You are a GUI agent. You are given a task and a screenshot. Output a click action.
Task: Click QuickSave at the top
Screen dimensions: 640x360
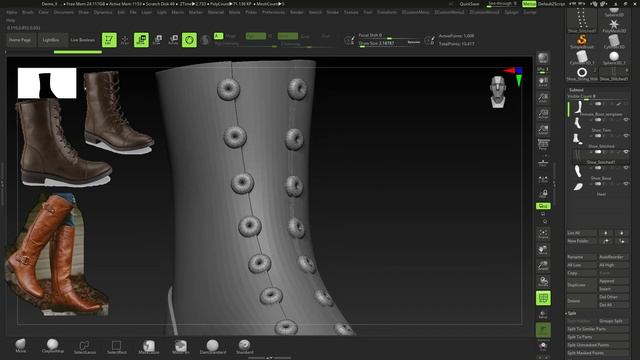click(x=469, y=4)
